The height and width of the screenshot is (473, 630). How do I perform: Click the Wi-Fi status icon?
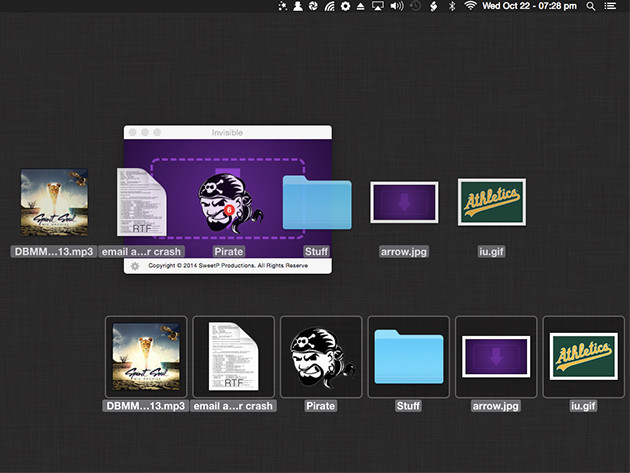click(x=470, y=7)
